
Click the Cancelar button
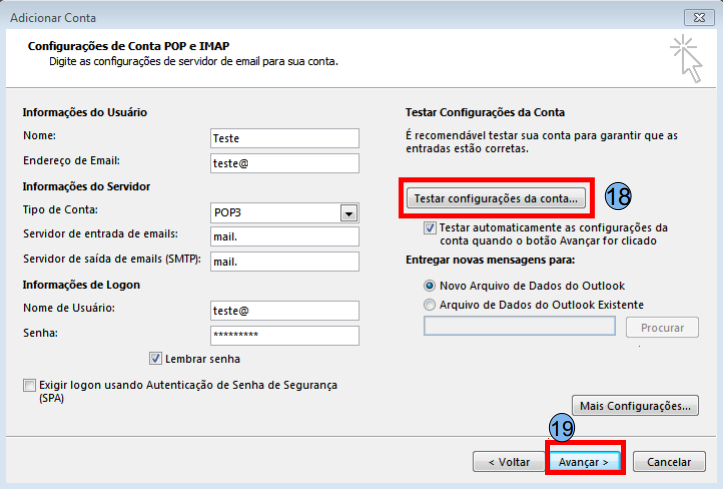pos(669,462)
